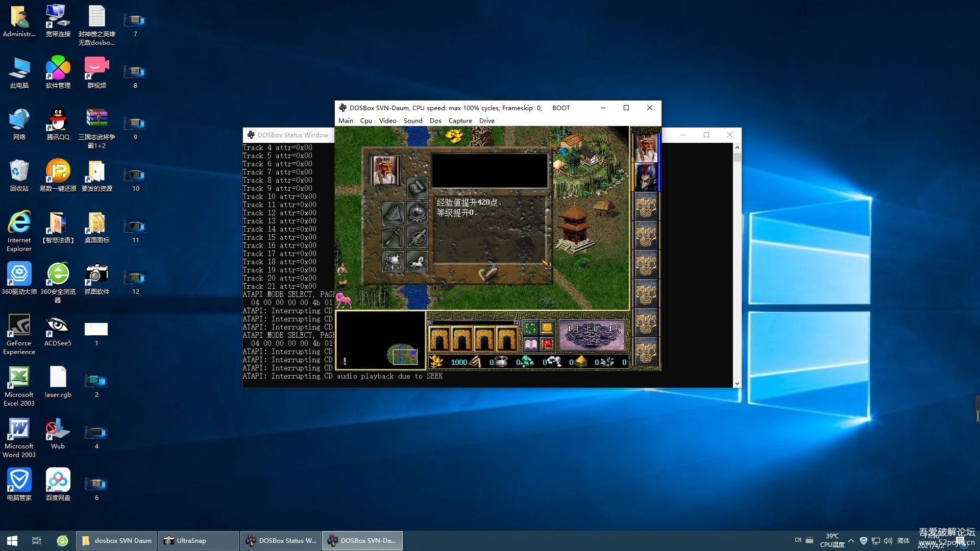The image size is (980, 551).
Task: Switch to DOSBox Status Window taskbar button
Action: 281,540
